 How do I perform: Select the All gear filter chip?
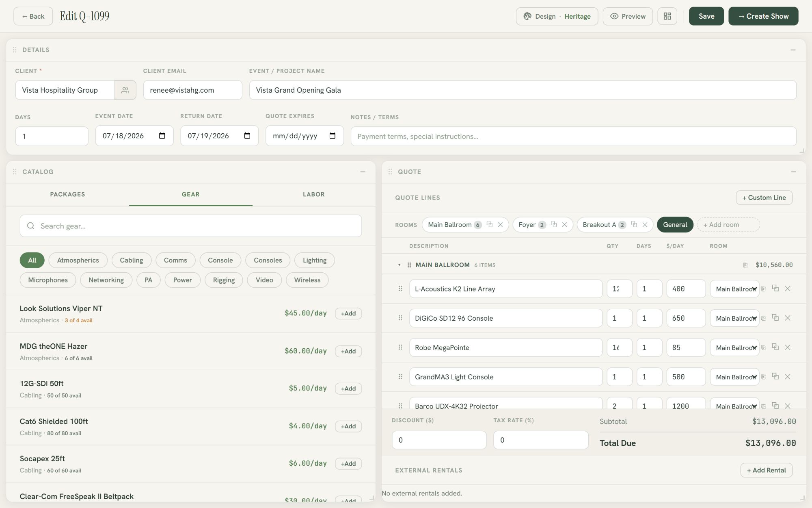(x=32, y=260)
